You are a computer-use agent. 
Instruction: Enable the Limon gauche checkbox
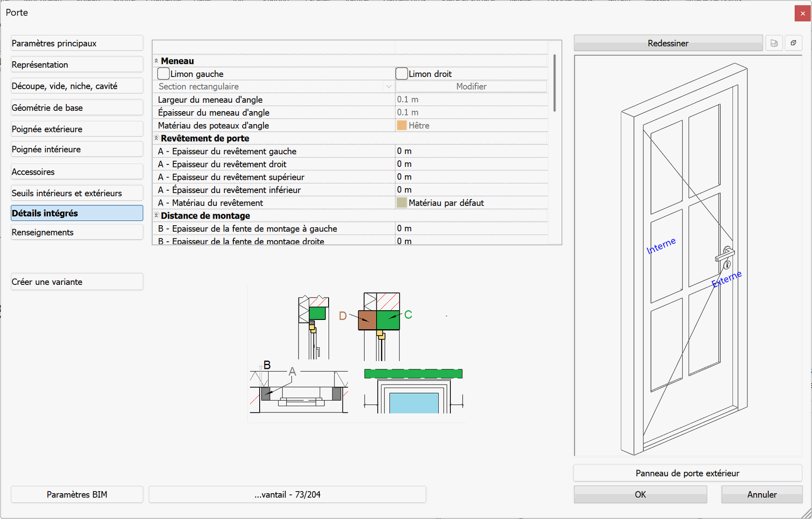164,74
